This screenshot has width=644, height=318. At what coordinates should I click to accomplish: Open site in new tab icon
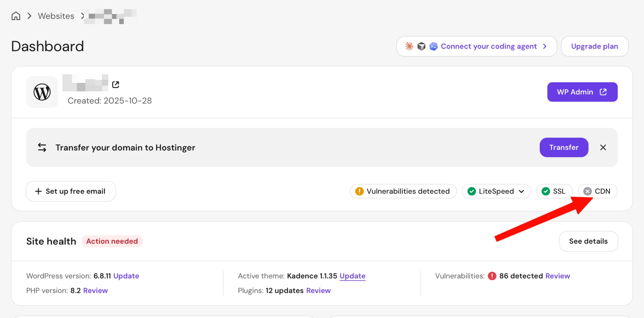click(x=116, y=85)
